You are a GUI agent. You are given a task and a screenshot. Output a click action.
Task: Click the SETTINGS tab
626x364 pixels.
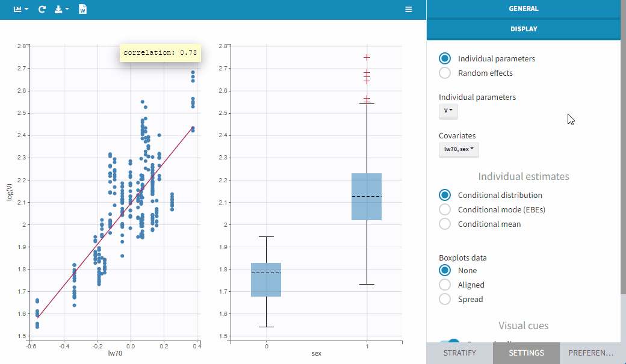point(525,353)
